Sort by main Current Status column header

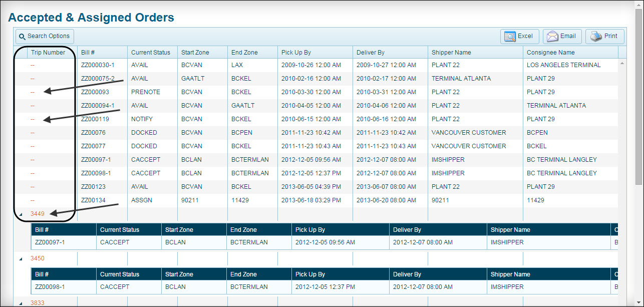pyautogui.click(x=152, y=53)
